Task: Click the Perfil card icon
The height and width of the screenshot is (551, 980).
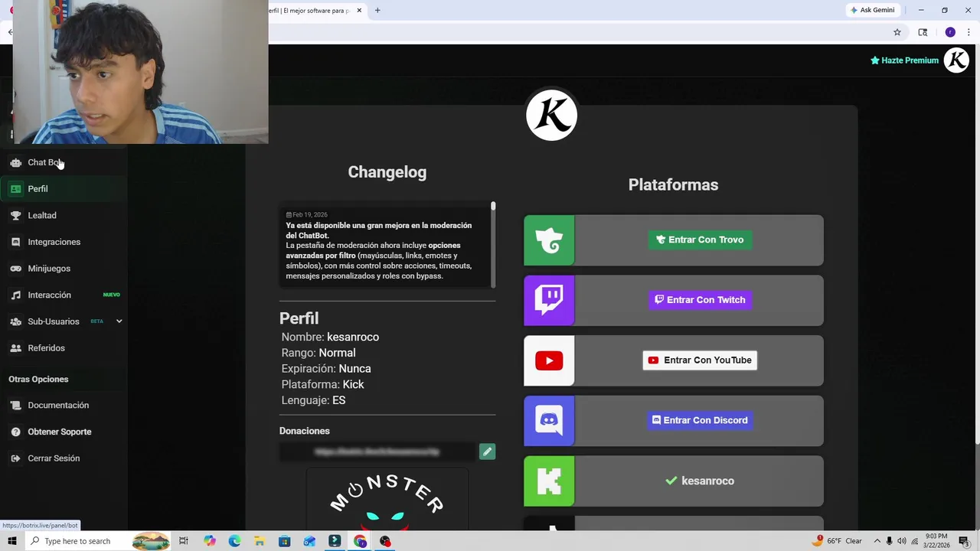Action: [x=15, y=189]
